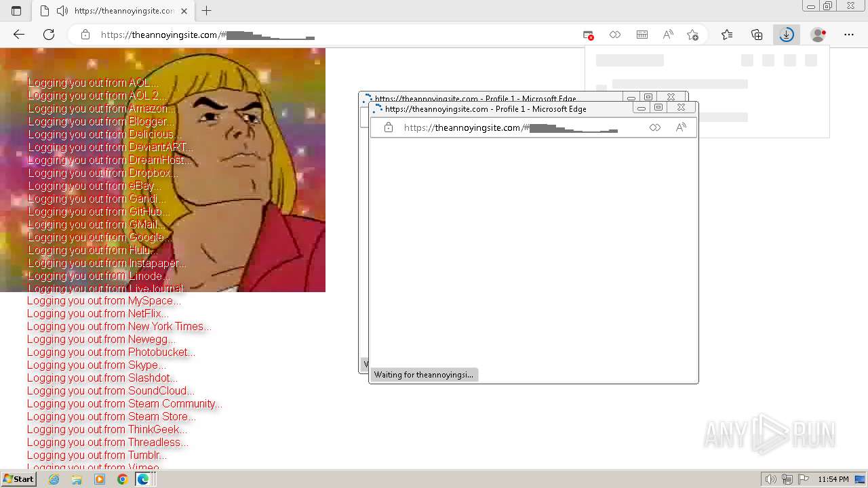Click the front popup window title bar
This screenshot has width=868, height=488.
pos(502,108)
